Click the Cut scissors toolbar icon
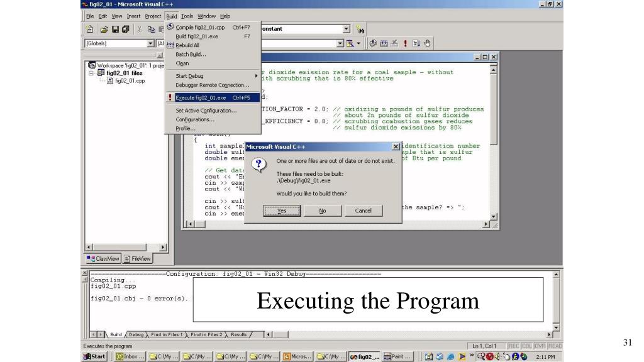Image resolution: width=644 pixels, height=362 pixels. (x=140, y=29)
